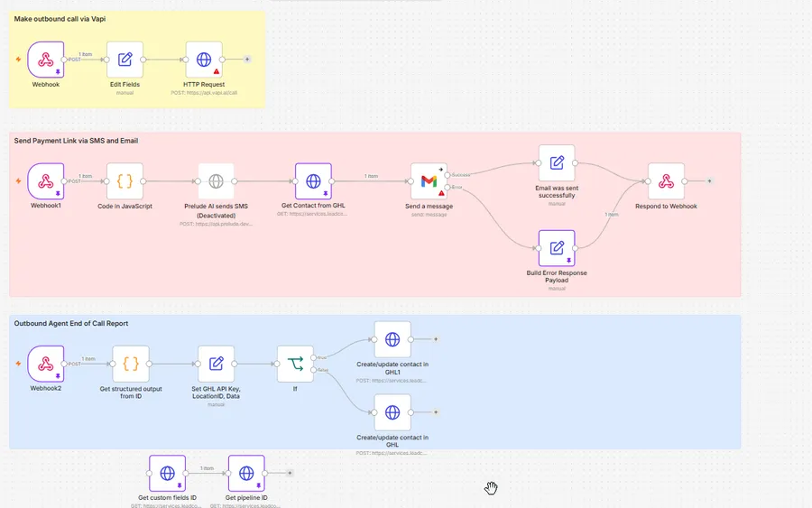Click the plus connector after Get pipeline ID
812x508 pixels.
pyautogui.click(x=290, y=473)
